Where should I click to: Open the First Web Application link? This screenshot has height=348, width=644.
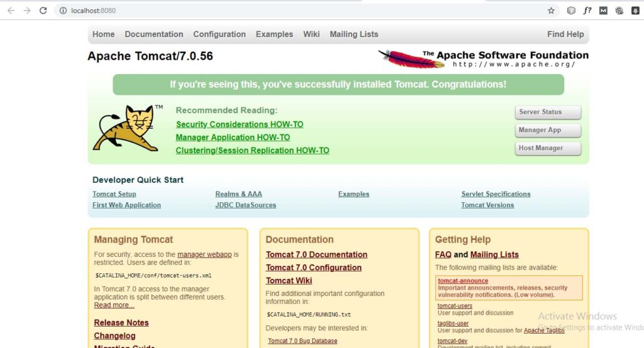point(126,205)
